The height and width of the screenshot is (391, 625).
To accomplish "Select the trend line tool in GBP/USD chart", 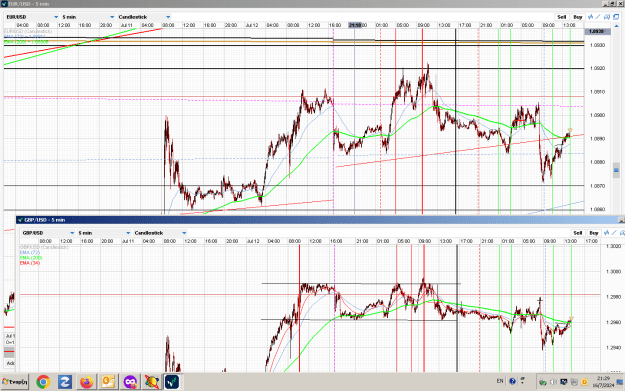I will coord(614,233).
